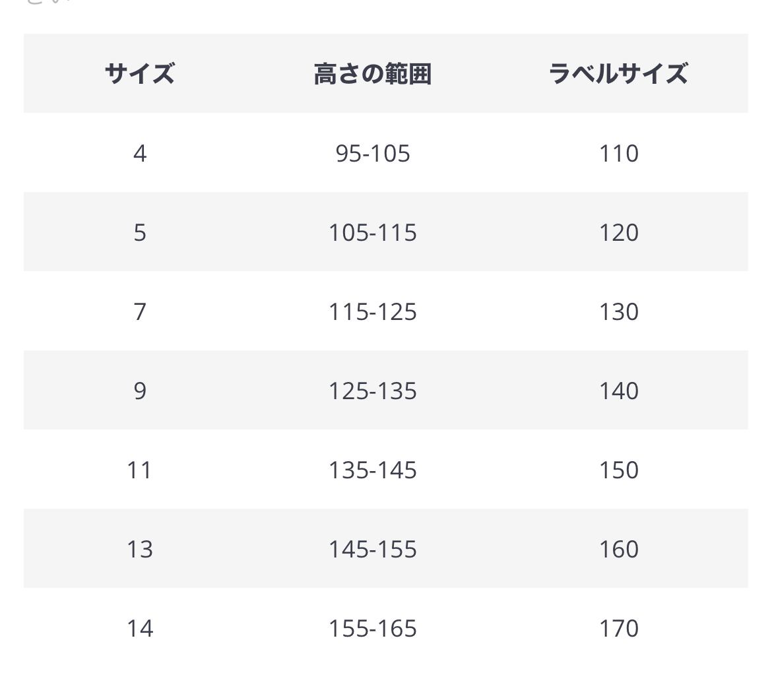Screen dimensions: 772x700
Task: Click the 95-105 height range cell
Action: pyautogui.click(x=373, y=153)
